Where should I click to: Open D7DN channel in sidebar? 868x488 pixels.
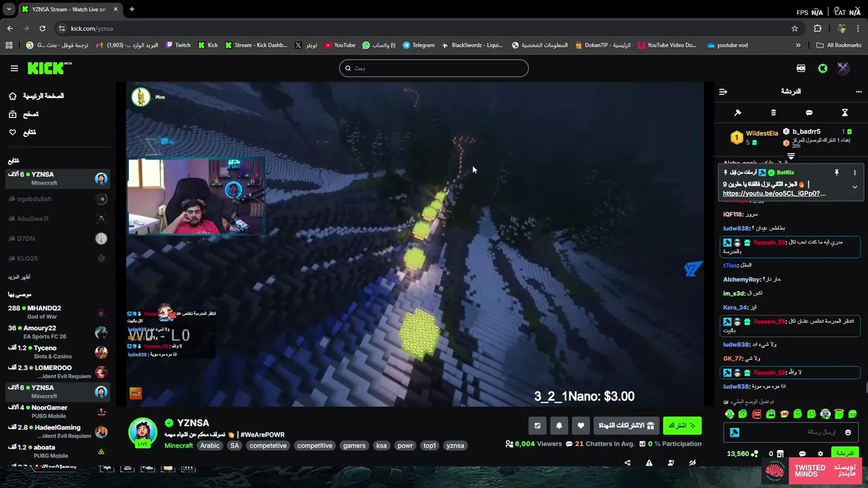[58, 239]
